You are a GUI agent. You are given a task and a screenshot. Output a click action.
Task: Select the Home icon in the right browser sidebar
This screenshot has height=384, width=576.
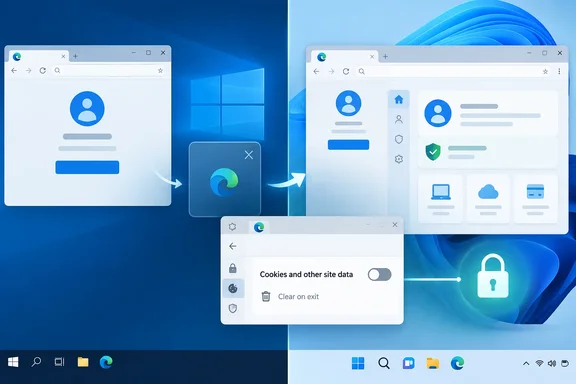click(399, 99)
